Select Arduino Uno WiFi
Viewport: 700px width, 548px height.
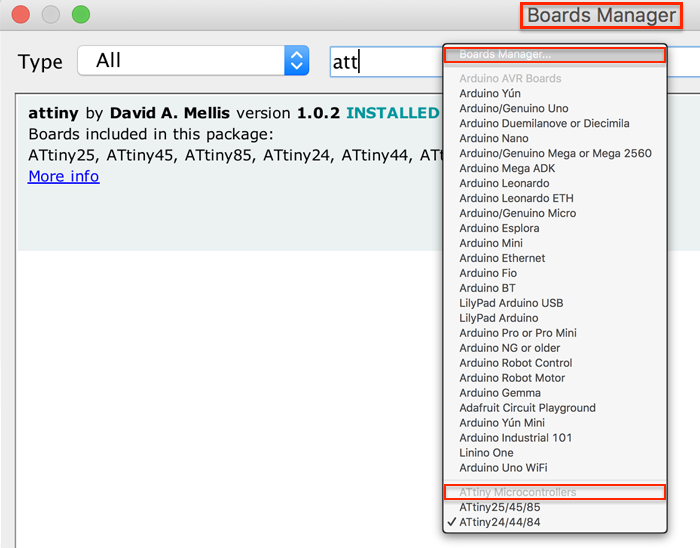coord(555,468)
